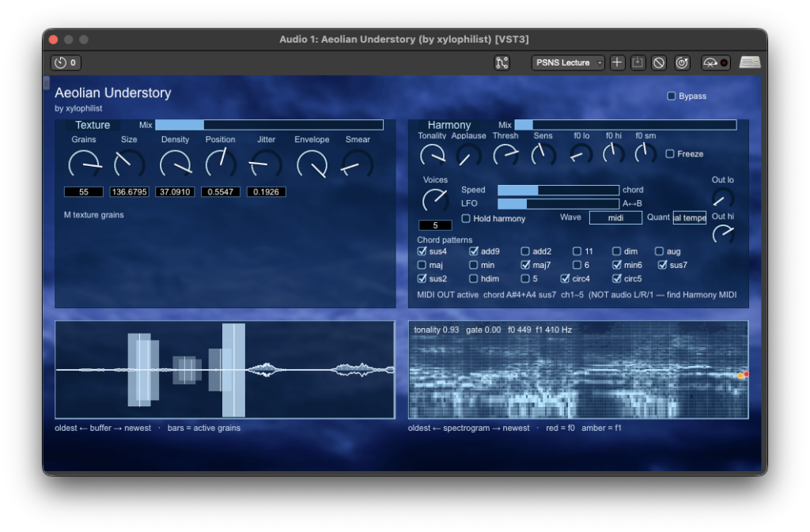Toggle the Bypass checkbox

point(671,96)
